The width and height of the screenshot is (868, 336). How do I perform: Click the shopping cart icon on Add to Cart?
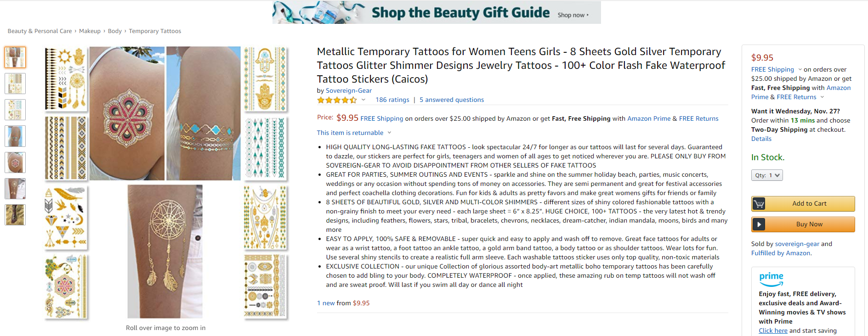pyautogui.click(x=759, y=204)
